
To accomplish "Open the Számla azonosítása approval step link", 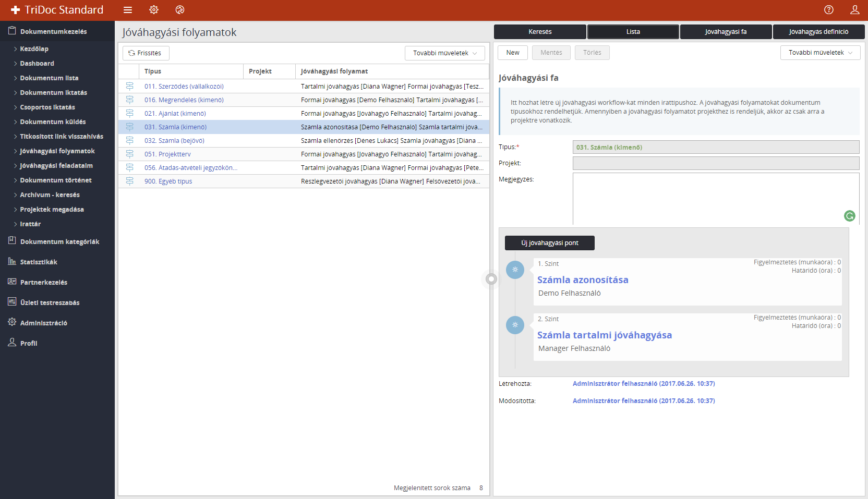I will (x=583, y=280).
